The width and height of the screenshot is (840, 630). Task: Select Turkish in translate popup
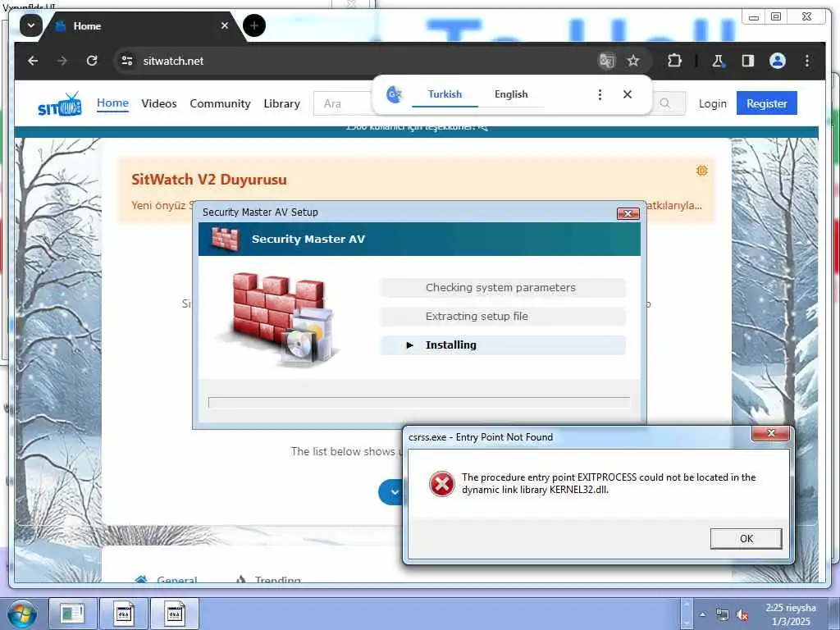pyautogui.click(x=445, y=94)
